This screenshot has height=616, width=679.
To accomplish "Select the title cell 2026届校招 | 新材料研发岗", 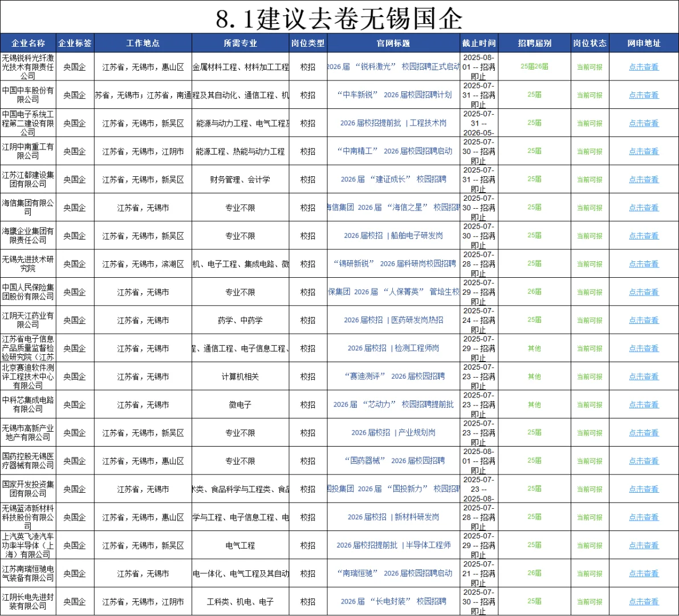I will coord(393,517).
